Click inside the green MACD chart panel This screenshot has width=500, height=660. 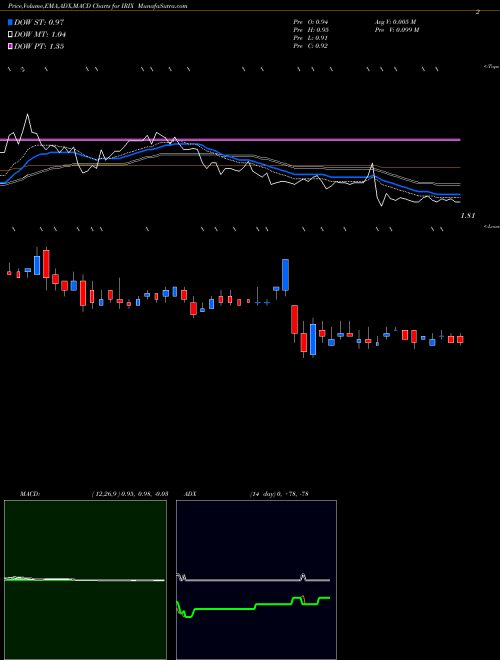pyautogui.click(x=85, y=580)
